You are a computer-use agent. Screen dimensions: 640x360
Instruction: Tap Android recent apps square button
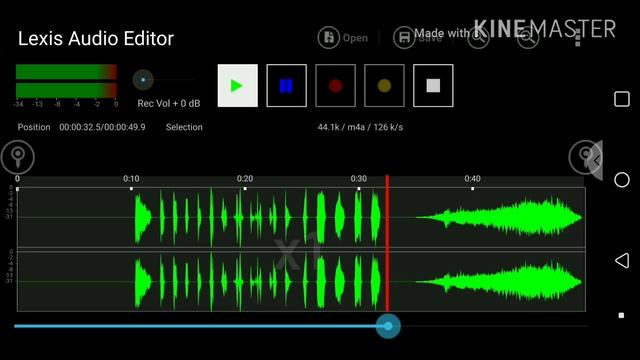click(622, 99)
